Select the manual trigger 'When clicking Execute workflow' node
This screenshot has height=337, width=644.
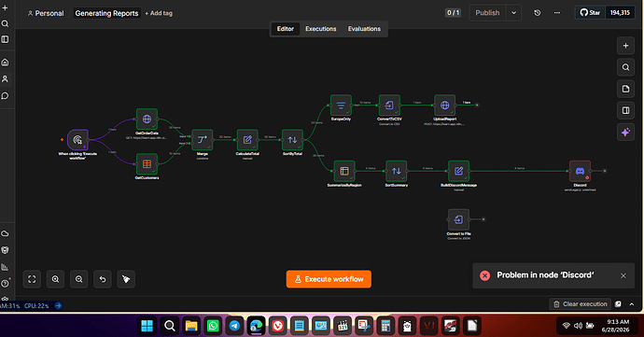77,140
